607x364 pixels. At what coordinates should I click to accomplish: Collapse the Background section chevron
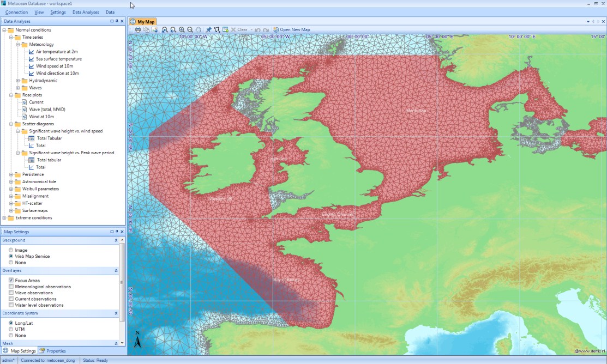click(116, 240)
